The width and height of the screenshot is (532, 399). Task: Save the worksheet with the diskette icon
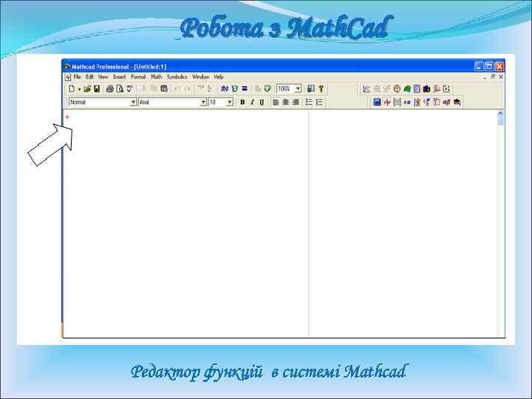[97, 89]
